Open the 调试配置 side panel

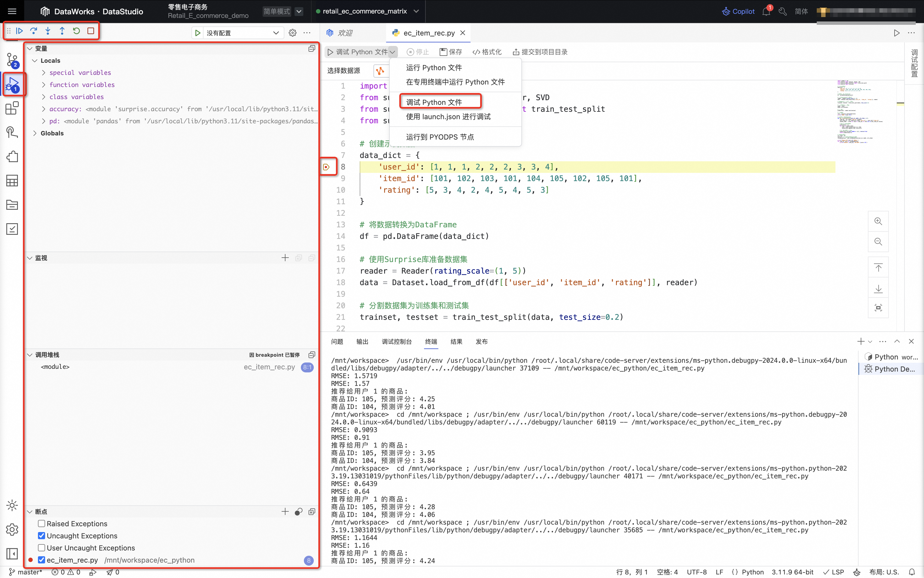coord(914,63)
